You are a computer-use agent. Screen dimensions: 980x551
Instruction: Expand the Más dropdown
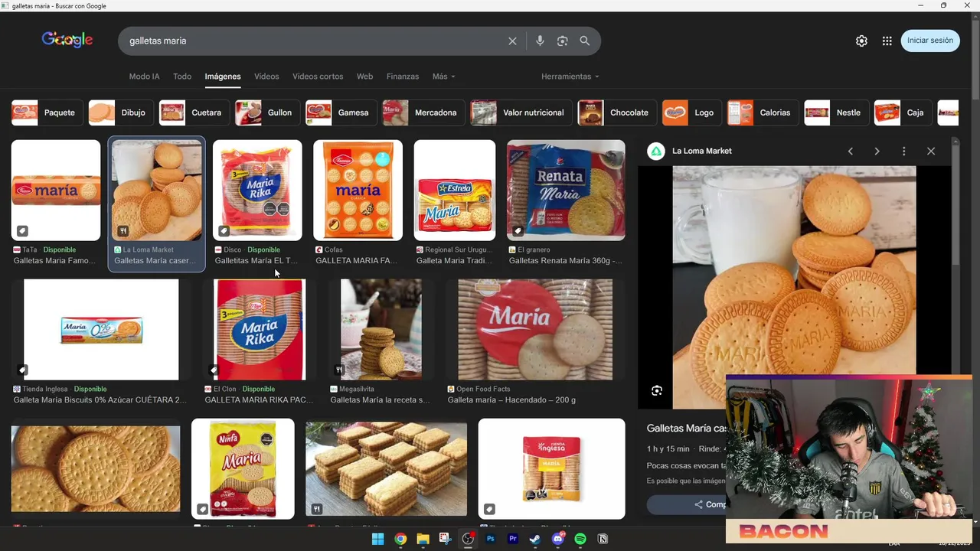pyautogui.click(x=443, y=77)
